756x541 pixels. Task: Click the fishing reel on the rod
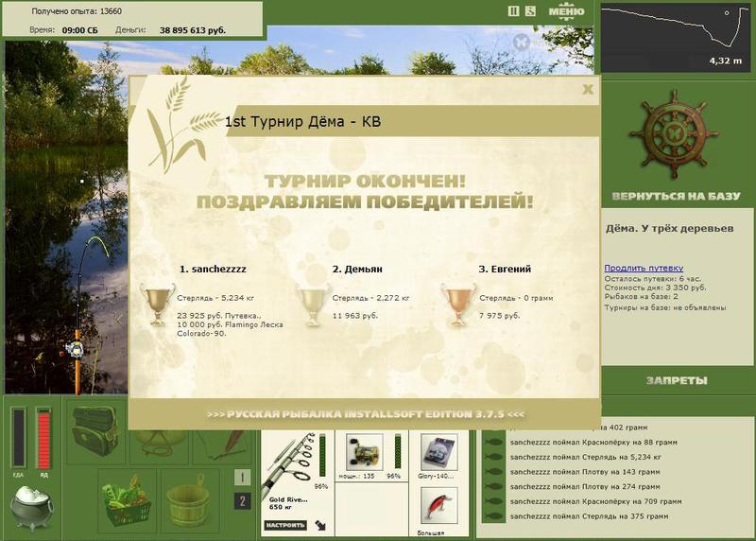point(75,348)
